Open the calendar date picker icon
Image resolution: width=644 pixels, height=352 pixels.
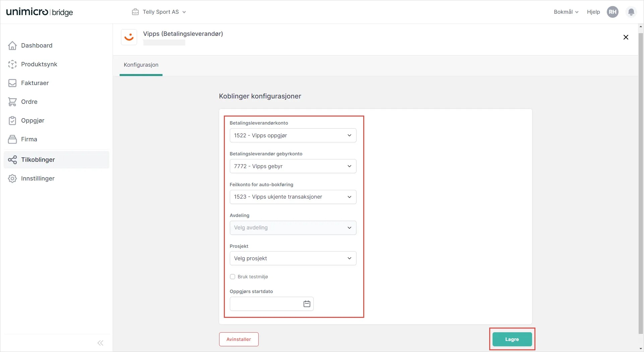[x=307, y=304]
